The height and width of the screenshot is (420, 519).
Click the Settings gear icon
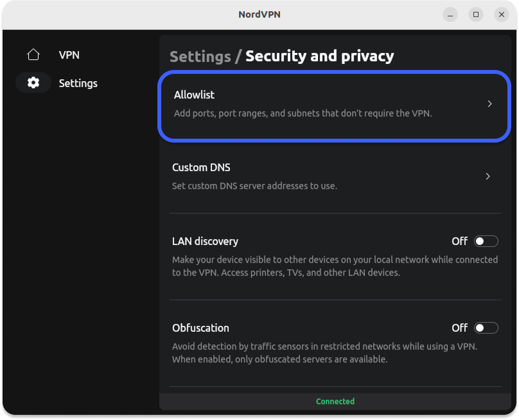coord(33,83)
